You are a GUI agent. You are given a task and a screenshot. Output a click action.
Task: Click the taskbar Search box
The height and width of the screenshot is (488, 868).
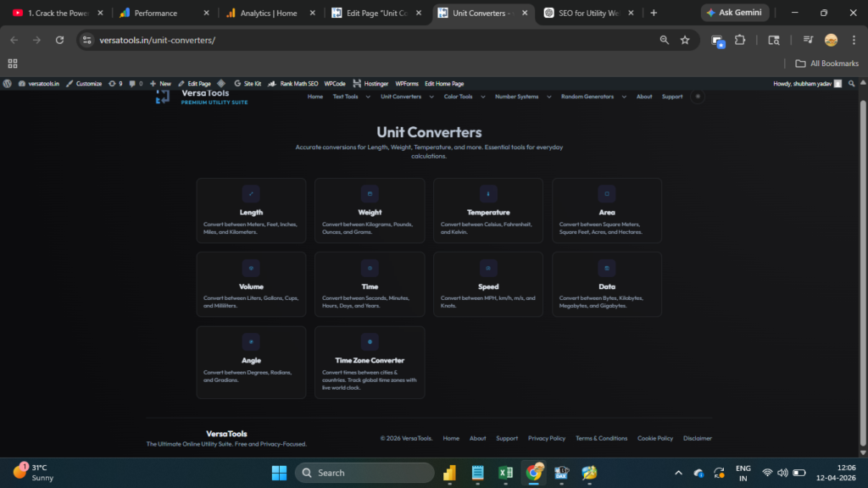click(x=364, y=473)
